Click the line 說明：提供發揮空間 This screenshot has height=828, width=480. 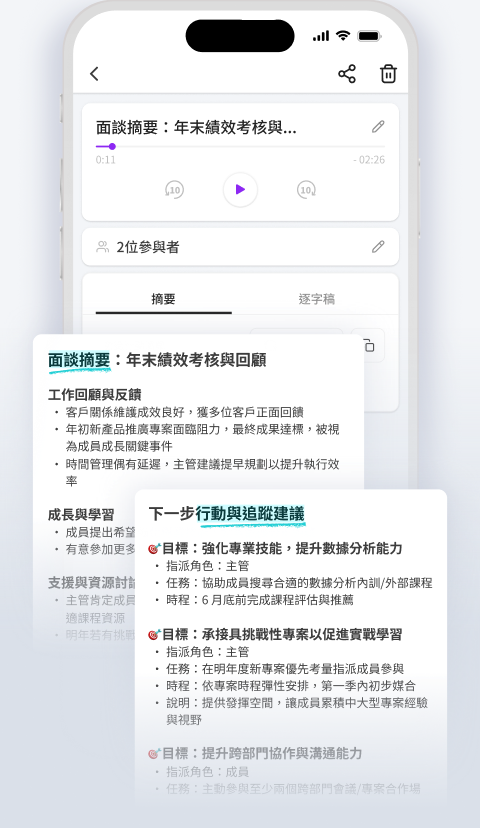(x=297, y=711)
